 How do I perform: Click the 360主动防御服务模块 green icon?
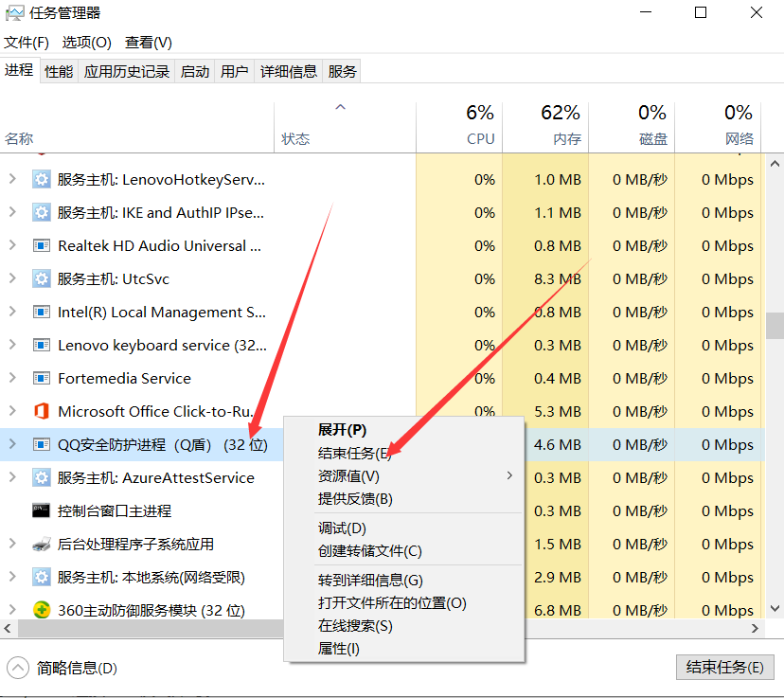pos(42,610)
